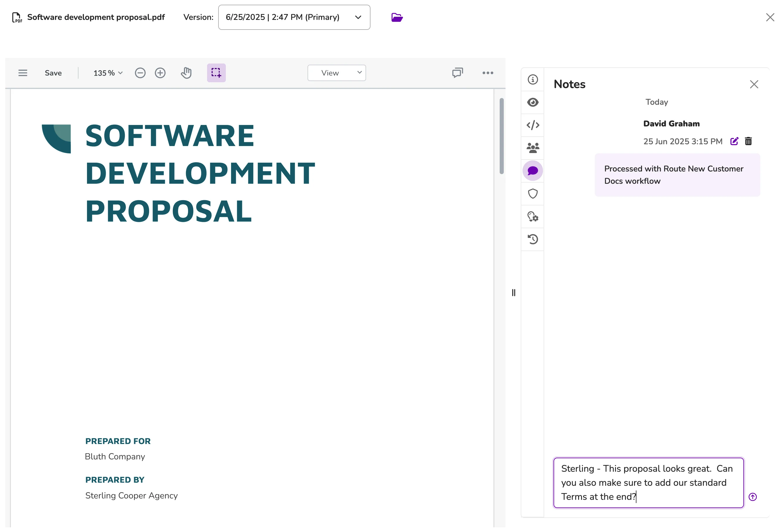Click the Save button

[x=53, y=73]
